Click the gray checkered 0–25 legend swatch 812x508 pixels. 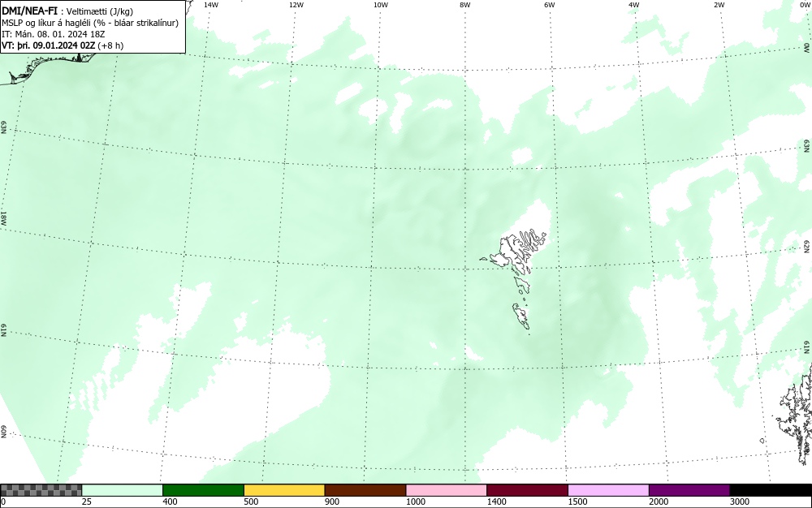(41, 490)
